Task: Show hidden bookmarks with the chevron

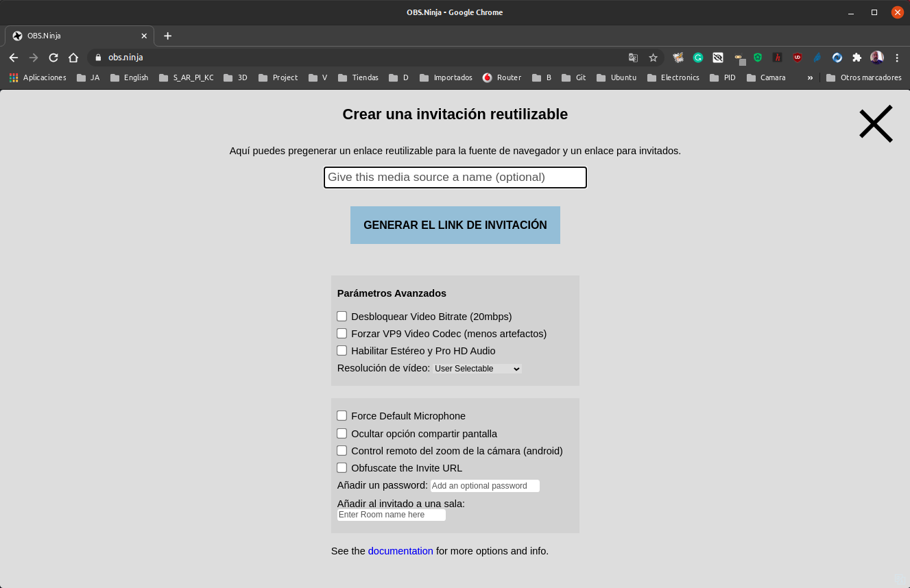Action: [x=810, y=77]
